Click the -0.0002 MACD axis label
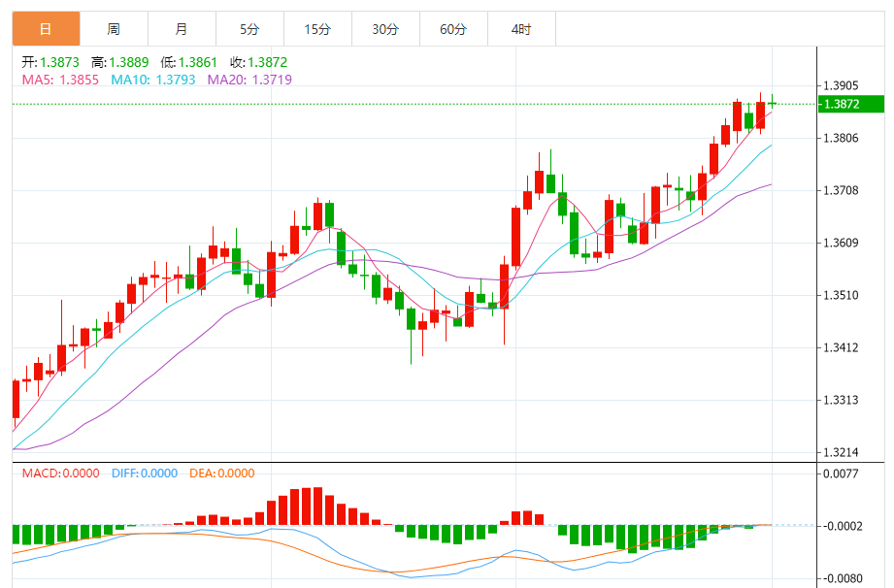The width and height of the screenshot is (894, 588). [843, 526]
